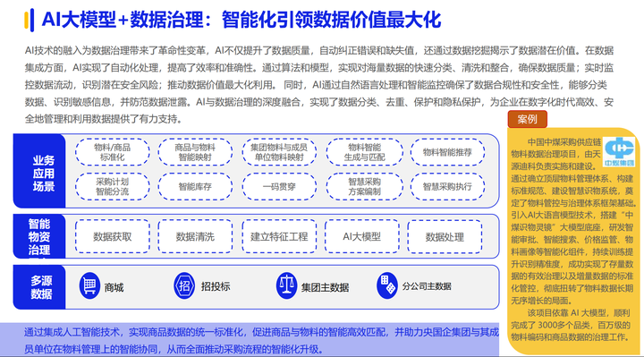Choose the AI大模型 box

tap(362, 236)
